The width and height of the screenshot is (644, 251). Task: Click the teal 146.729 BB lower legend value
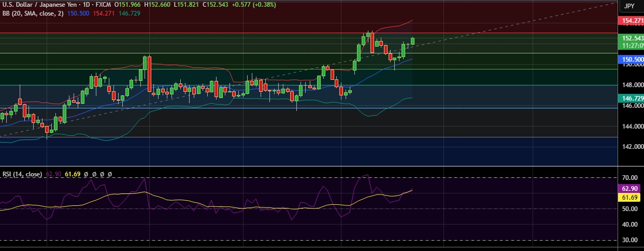(x=130, y=13)
